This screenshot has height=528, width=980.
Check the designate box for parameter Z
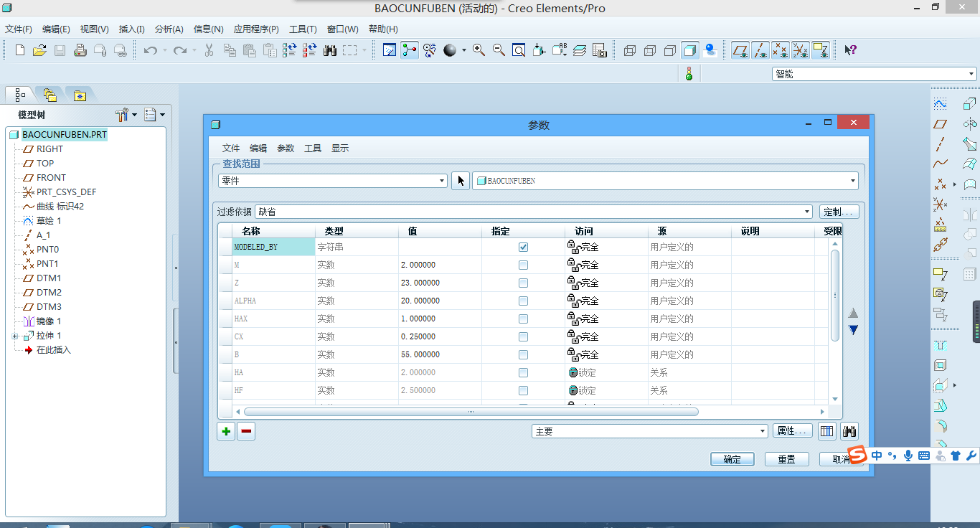(x=523, y=283)
